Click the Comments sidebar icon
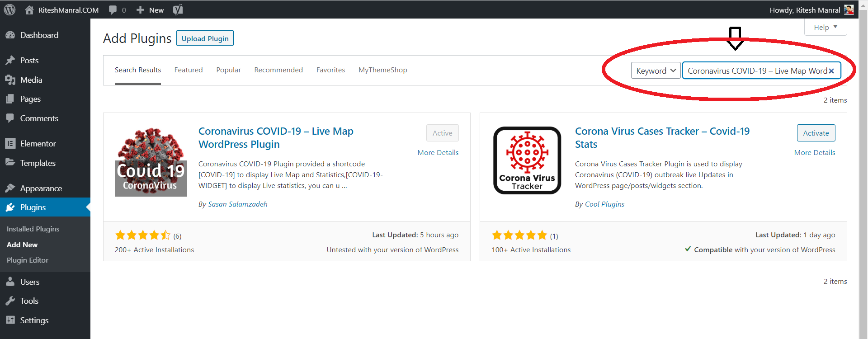Screen dimensions: 868x339 pyautogui.click(x=10, y=118)
